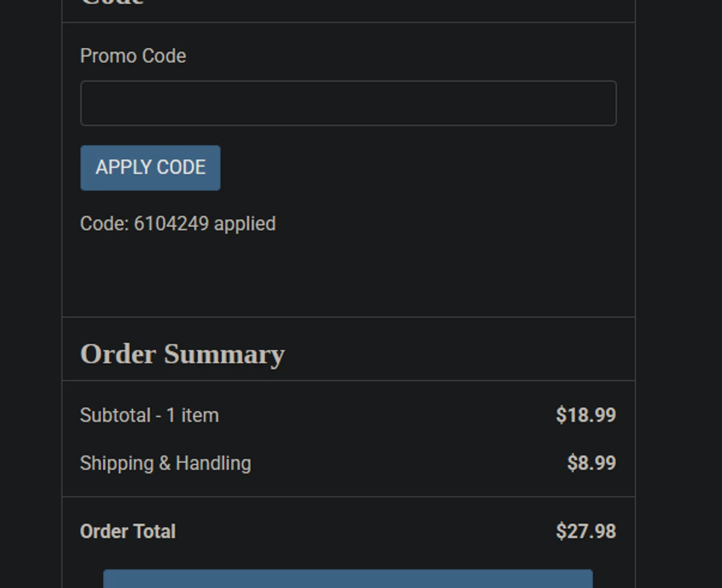Select the $8.99 shipping cost
Image resolution: width=722 pixels, height=588 pixels.
tap(591, 463)
